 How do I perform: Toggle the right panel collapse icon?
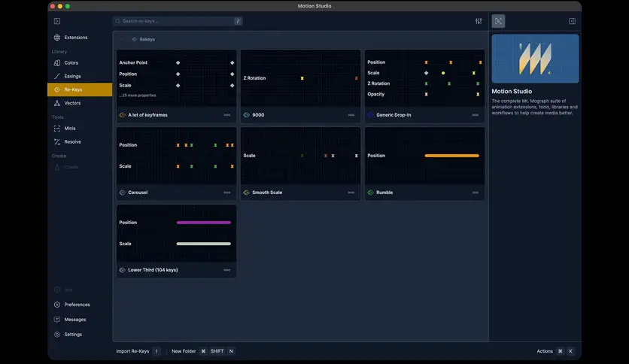click(572, 21)
